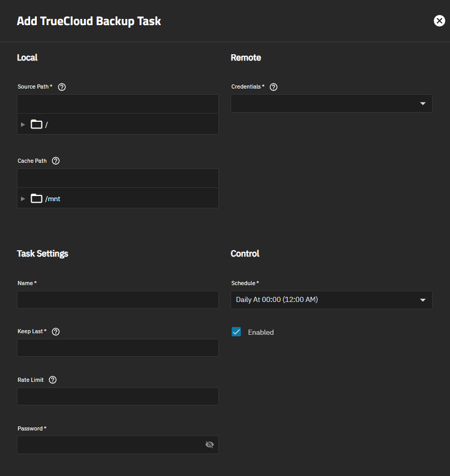Click the /mnt folder icon in Cache Path

click(x=36, y=199)
